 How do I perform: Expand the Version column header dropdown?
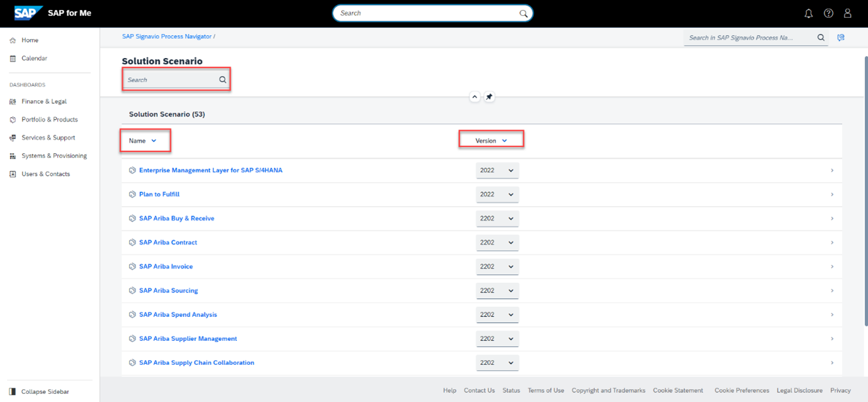tap(504, 141)
